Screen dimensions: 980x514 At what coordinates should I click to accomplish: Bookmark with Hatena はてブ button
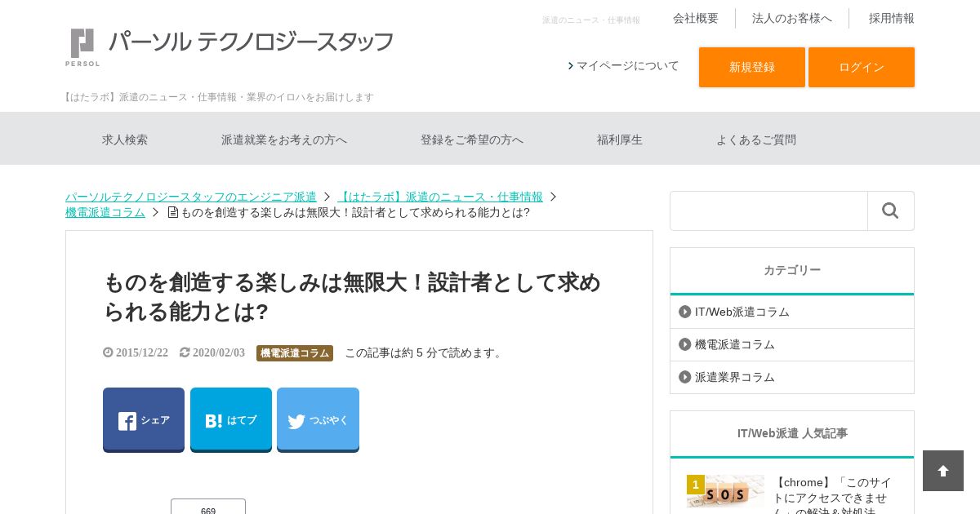tap(231, 419)
